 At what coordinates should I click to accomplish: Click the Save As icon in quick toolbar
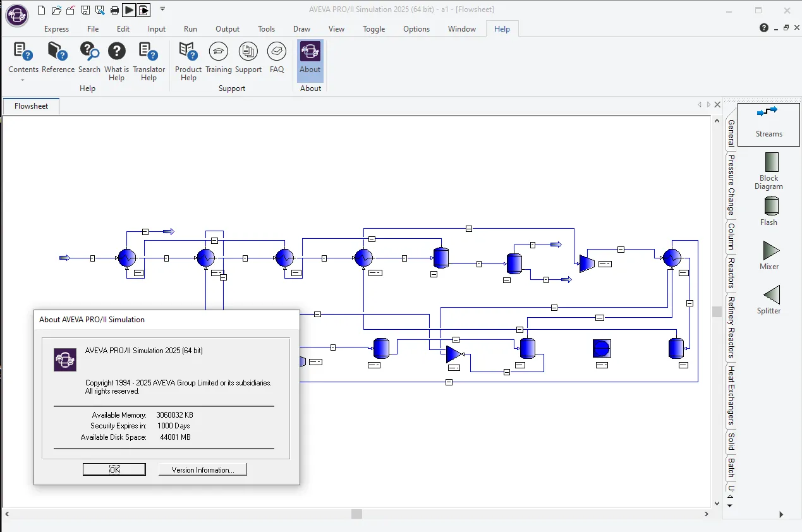pos(100,10)
